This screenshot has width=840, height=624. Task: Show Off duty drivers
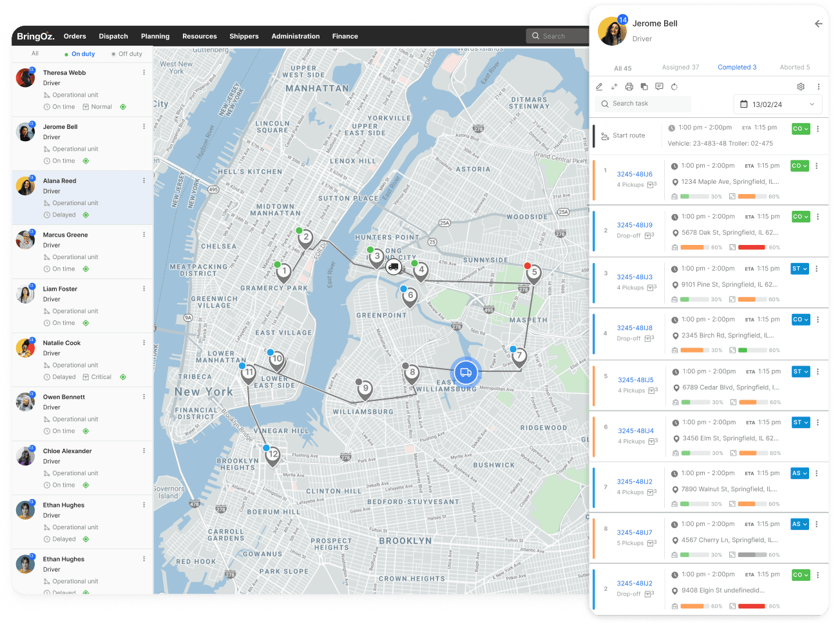pyautogui.click(x=127, y=54)
